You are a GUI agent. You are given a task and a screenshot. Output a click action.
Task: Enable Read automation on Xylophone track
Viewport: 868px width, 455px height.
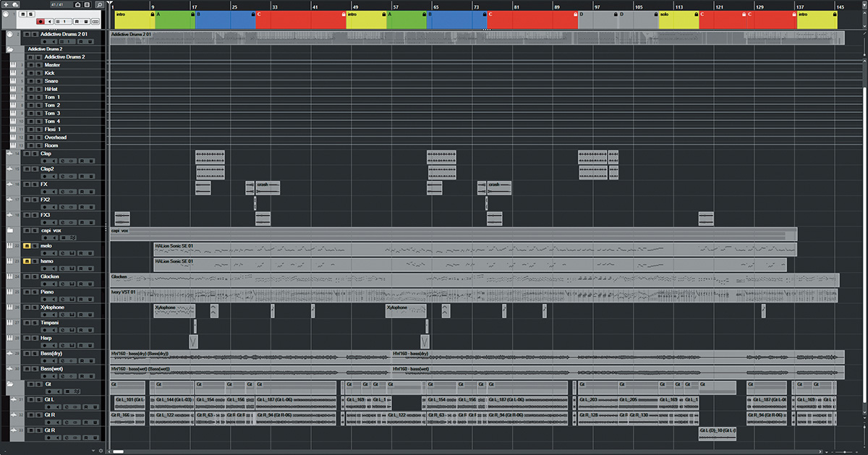click(x=81, y=315)
